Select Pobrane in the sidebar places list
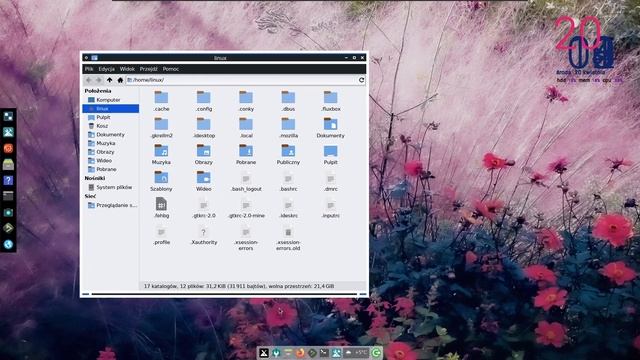 coord(111,169)
